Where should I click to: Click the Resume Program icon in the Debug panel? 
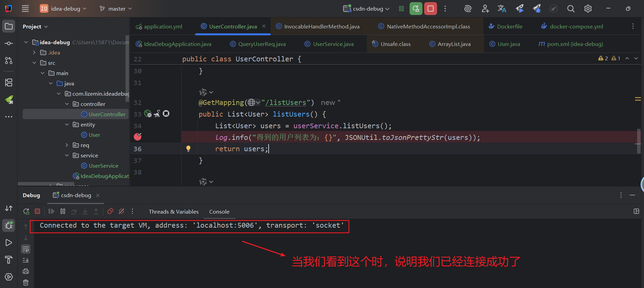(51, 212)
